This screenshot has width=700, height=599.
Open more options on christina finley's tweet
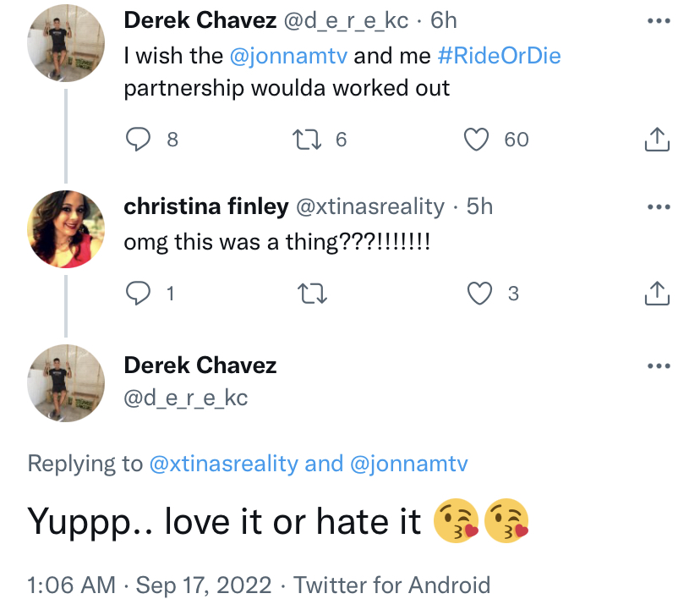(659, 206)
